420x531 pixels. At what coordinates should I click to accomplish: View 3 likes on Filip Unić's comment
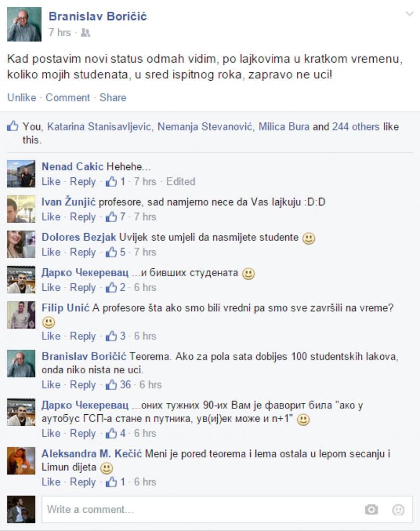116,336
